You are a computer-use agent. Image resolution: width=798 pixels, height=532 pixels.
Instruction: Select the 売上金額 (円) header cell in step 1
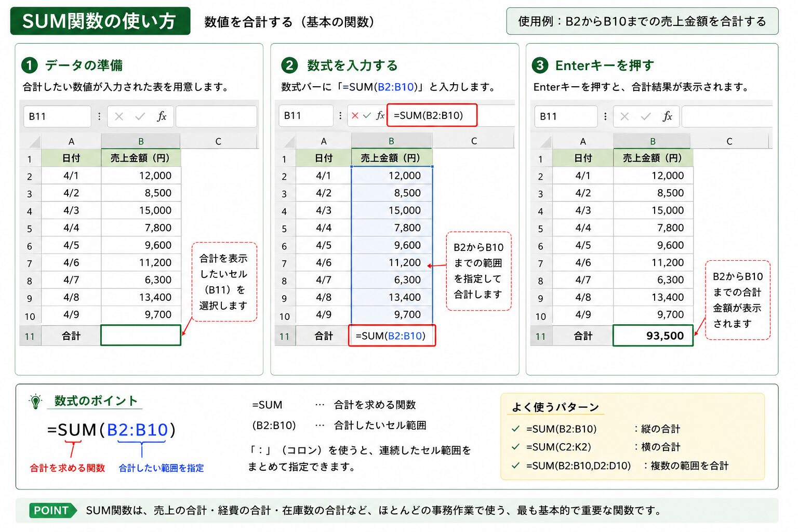(141, 158)
